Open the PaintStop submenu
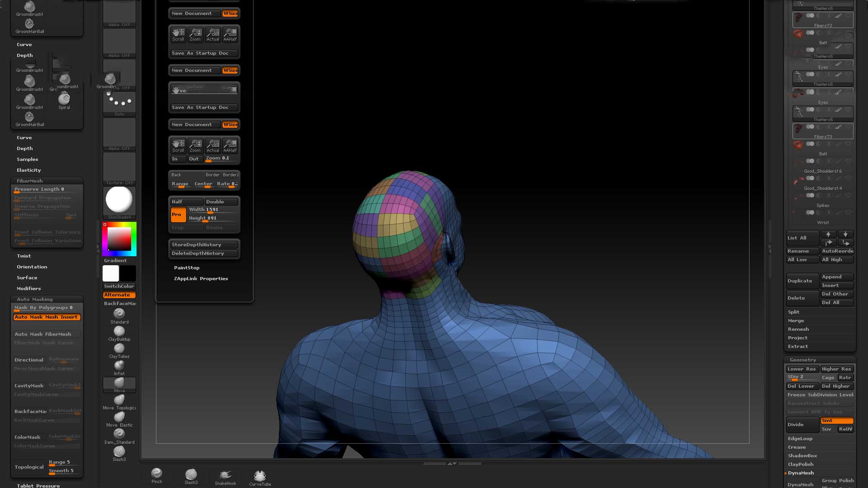The image size is (868, 488). point(187,268)
